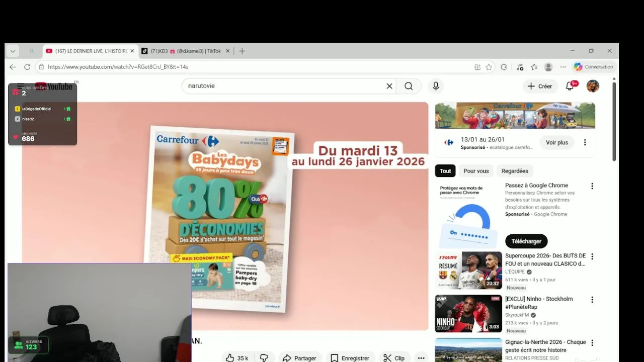Open options for Supercoupe 2026 video
The image size is (644, 362).
[x=592, y=256]
